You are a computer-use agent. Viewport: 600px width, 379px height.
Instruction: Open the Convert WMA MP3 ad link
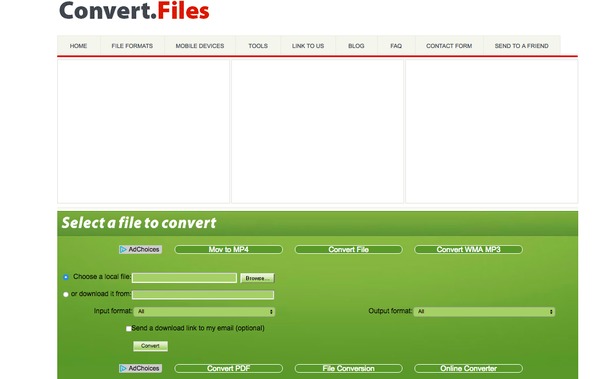(468, 250)
